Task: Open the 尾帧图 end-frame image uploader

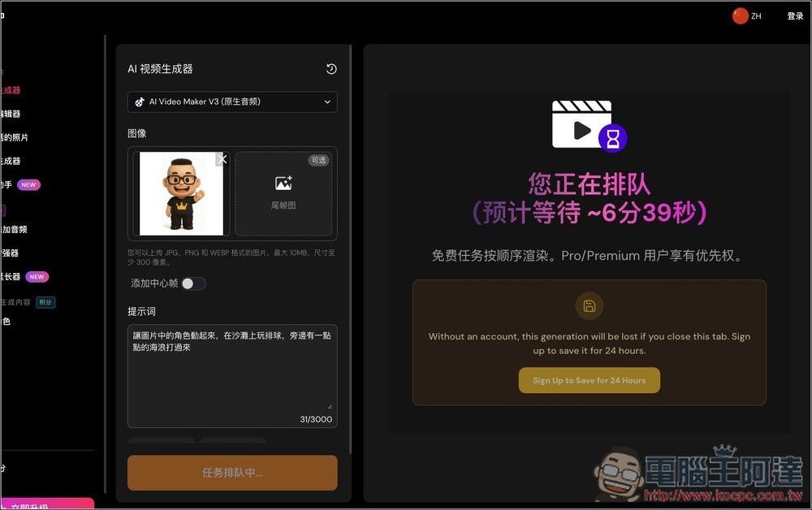Action: 283,193
